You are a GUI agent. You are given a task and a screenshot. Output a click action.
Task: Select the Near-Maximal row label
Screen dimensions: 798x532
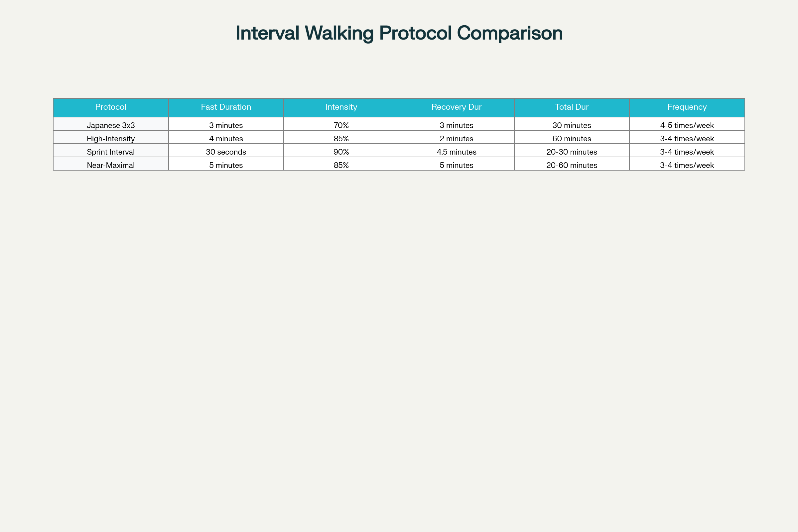111,165
